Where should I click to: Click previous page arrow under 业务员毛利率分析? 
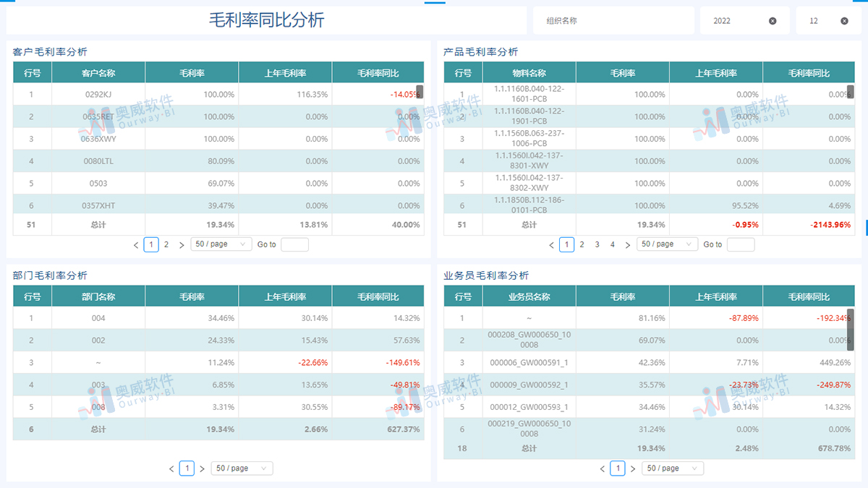[x=603, y=468]
